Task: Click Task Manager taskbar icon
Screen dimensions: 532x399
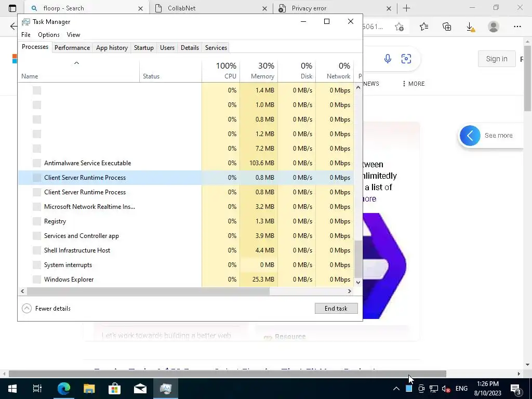Action: pyautogui.click(x=166, y=388)
